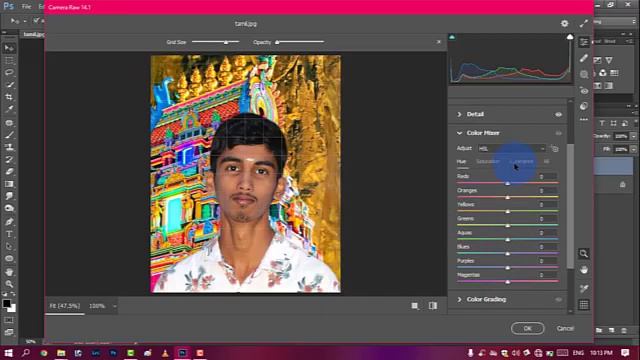Viewport: 640px width, 360px height.
Task: Open the Masking tool in Camera Raw
Action: pos(584,74)
